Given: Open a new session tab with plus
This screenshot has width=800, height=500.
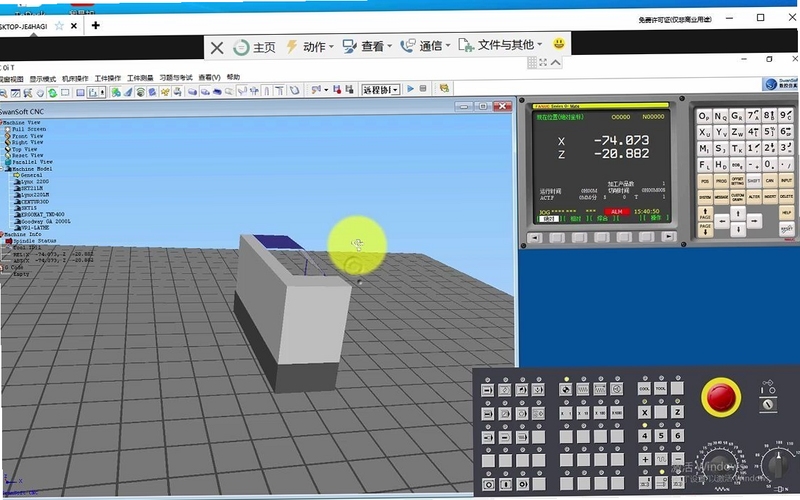Looking at the screenshot, I should coord(95,25).
